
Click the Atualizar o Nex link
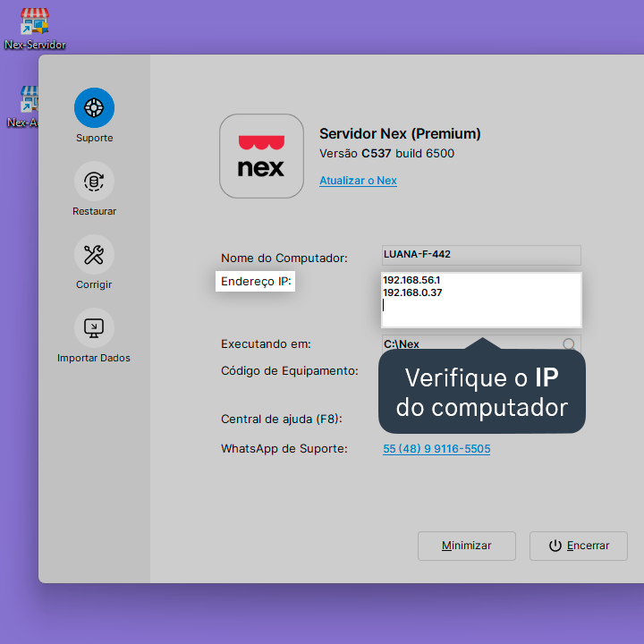(358, 181)
